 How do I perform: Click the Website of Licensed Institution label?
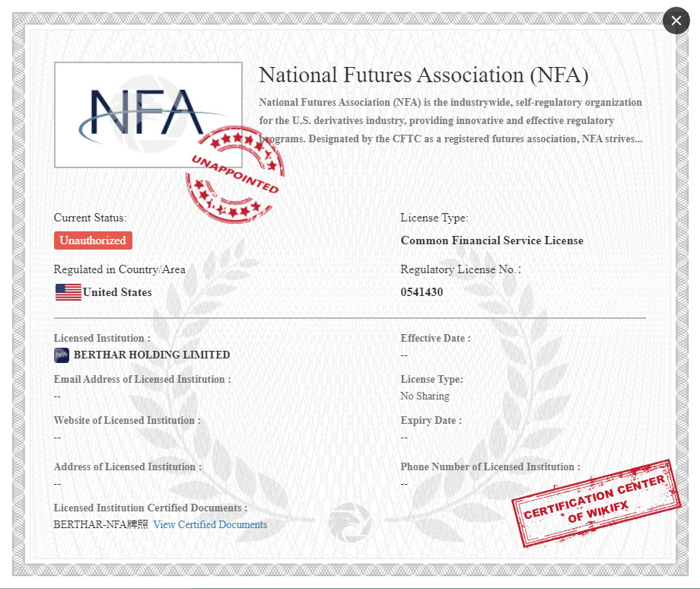pos(127,420)
